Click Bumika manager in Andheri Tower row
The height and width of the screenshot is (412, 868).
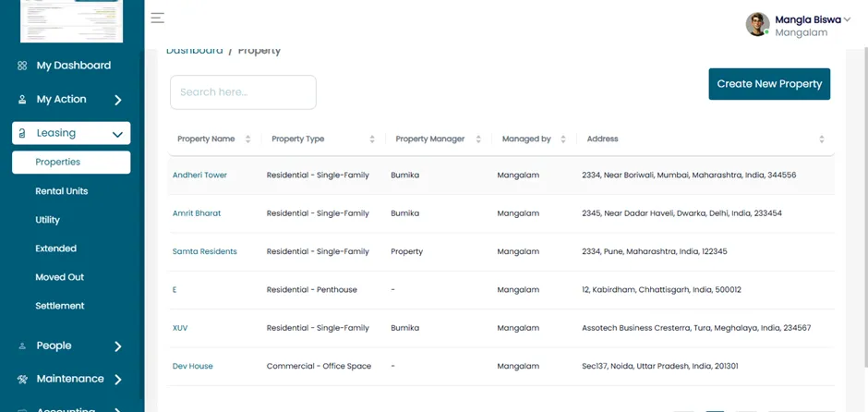coord(404,175)
